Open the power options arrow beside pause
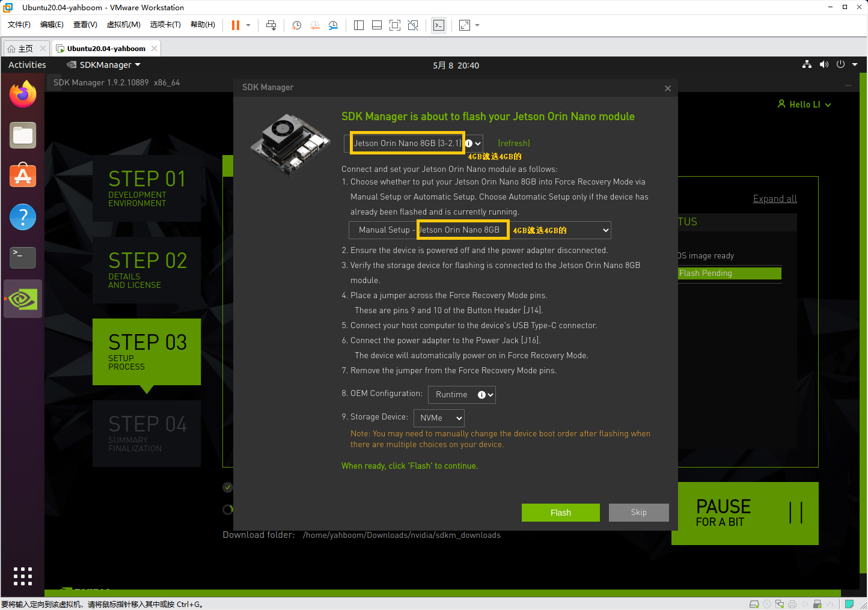This screenshot has width=868, height=610. (248, 25)
